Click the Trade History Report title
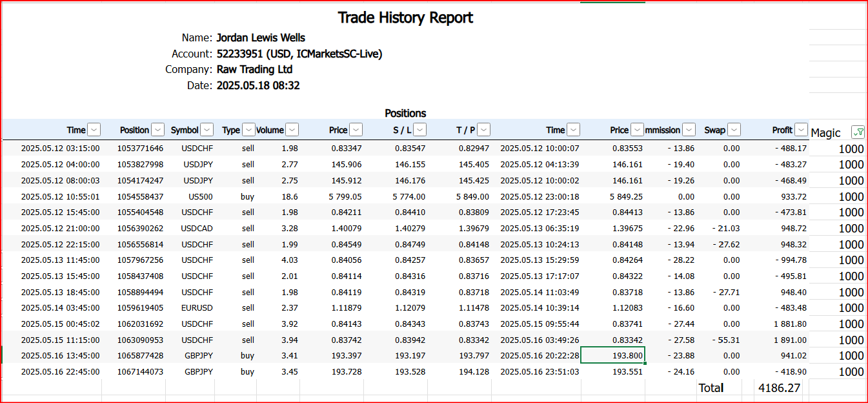The height and width of the screenshot is (403, 868). 405,17
